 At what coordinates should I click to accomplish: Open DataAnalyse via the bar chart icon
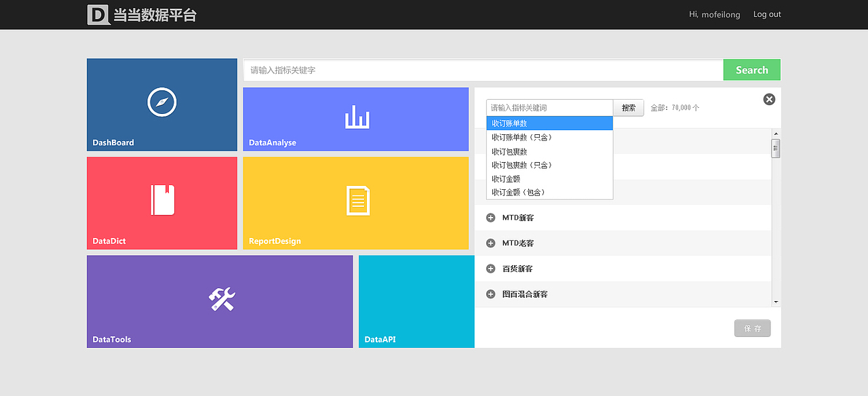click(x=357, y=117)
